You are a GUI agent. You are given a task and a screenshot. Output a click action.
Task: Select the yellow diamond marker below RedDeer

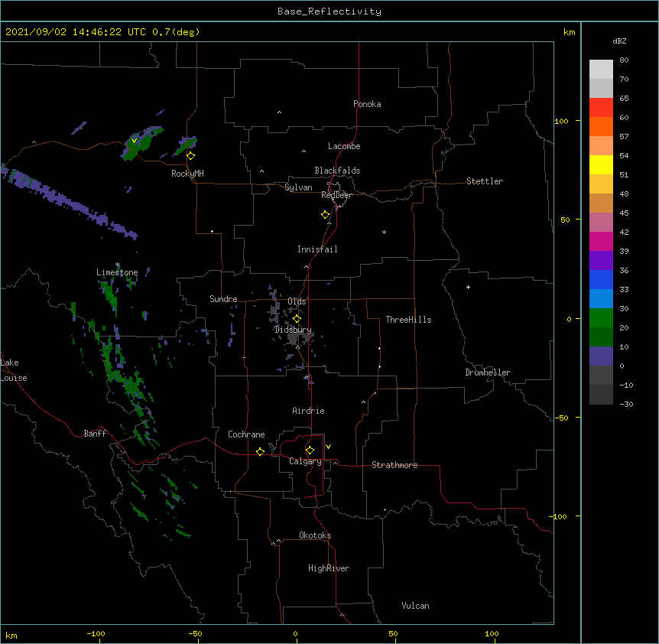326,215
